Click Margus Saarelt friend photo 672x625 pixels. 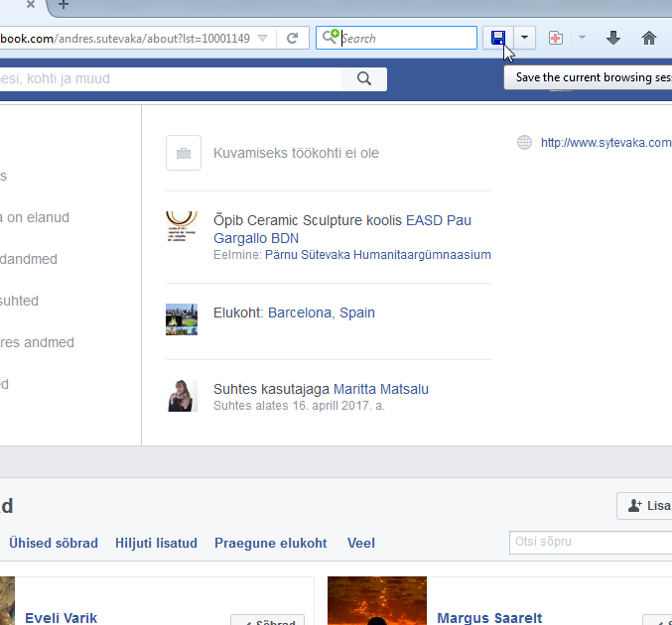pos(377,600)
